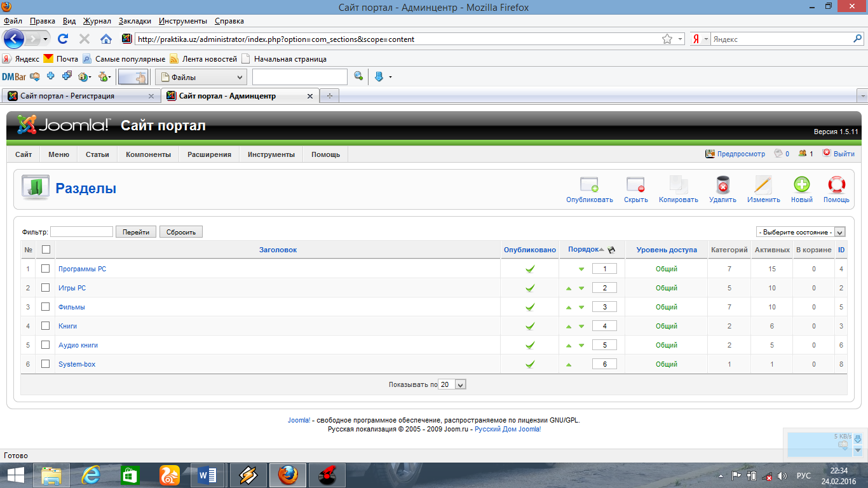Click the Фильтр text input field

coord(81,232)
